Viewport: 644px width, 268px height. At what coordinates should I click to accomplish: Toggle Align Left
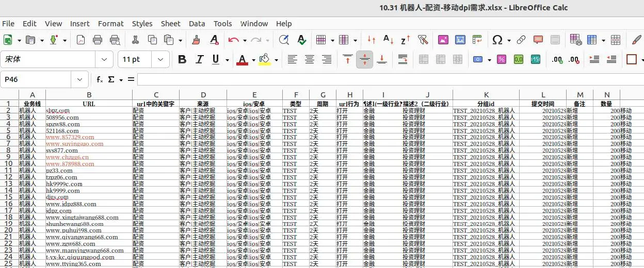[293, 60]
